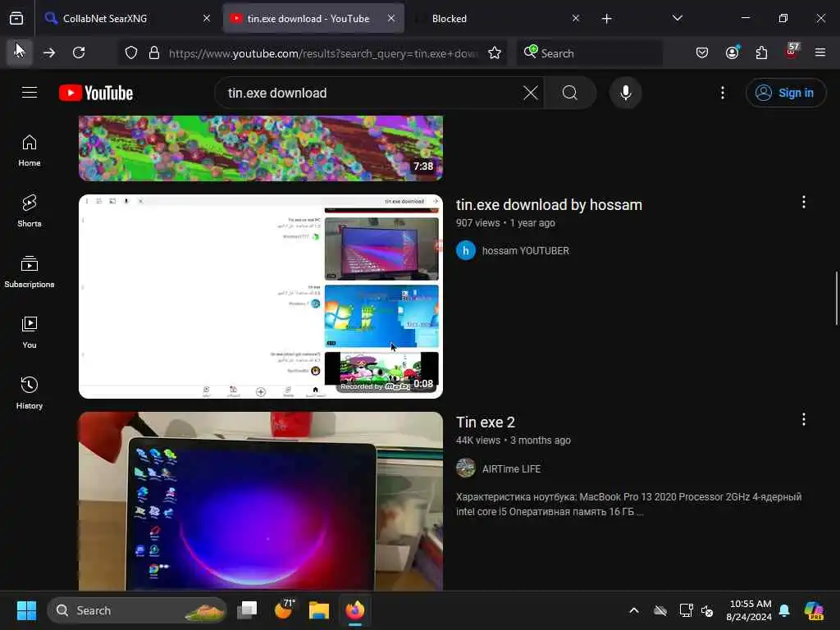Open the notification bell in the tray
Viewport: 840px width, 630px height.
click(784, 610)
